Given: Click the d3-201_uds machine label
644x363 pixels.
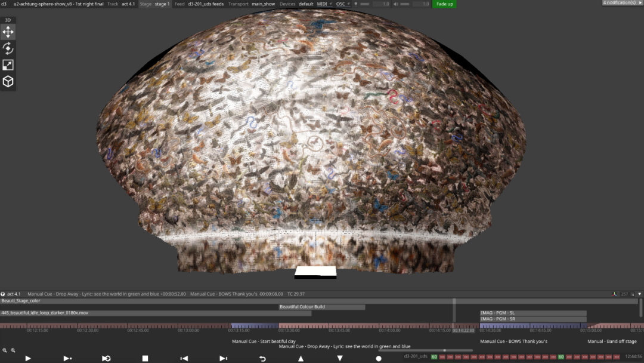Looking at the screenshot, I should (416, 356).
